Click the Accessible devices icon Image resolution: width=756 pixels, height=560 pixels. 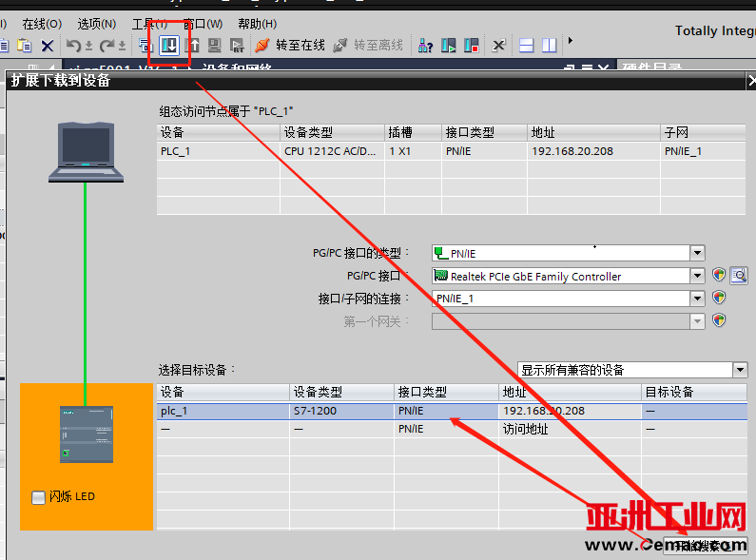click(x=425, y=46)
